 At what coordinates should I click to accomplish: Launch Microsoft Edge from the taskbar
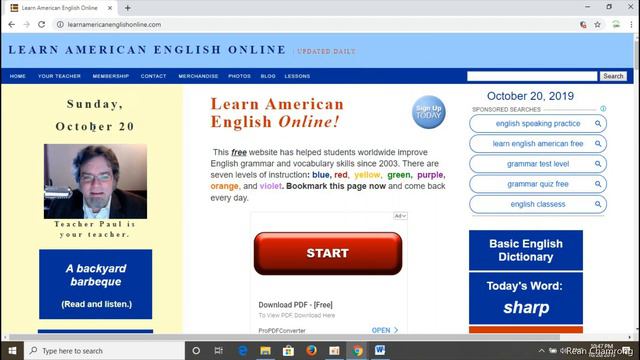pos(242,351)
